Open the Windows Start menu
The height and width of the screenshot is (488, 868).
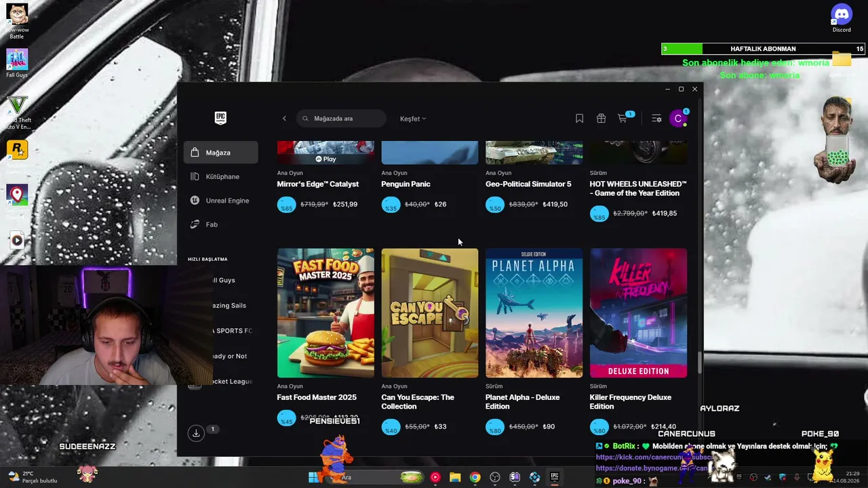314,477
